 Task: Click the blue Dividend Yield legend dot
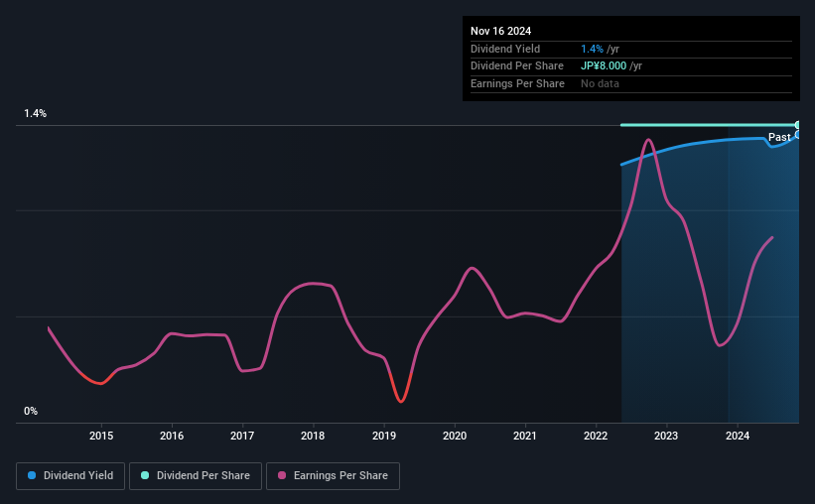tap(32, 476)
